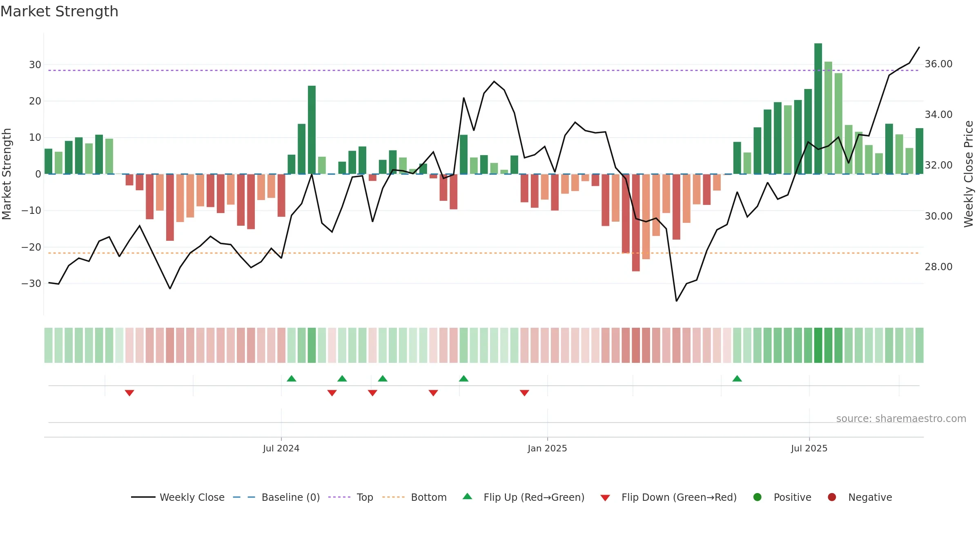The image size is (980, 551).
Task: Click the source: sharemaestro.com label
Action: coord(901,419)
